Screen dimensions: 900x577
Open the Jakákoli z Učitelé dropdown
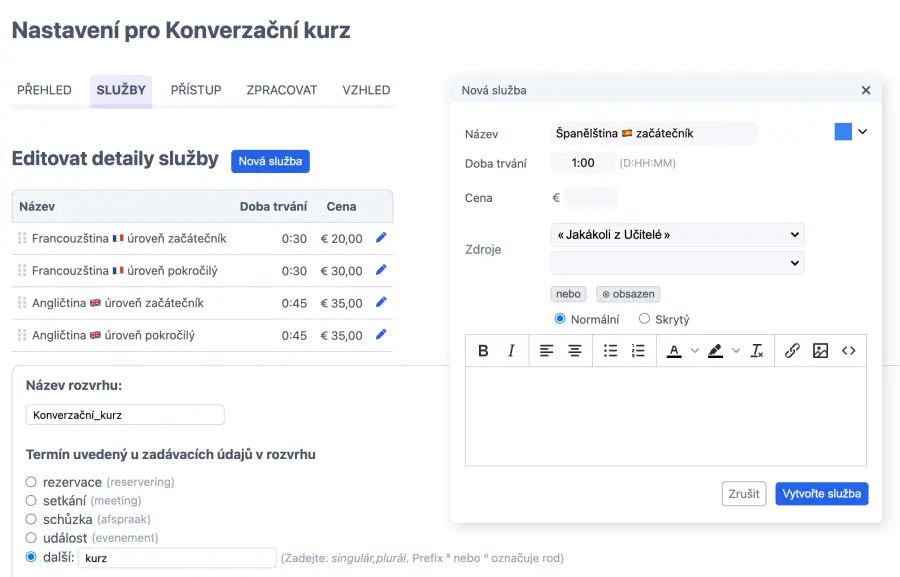click(677, 235)
